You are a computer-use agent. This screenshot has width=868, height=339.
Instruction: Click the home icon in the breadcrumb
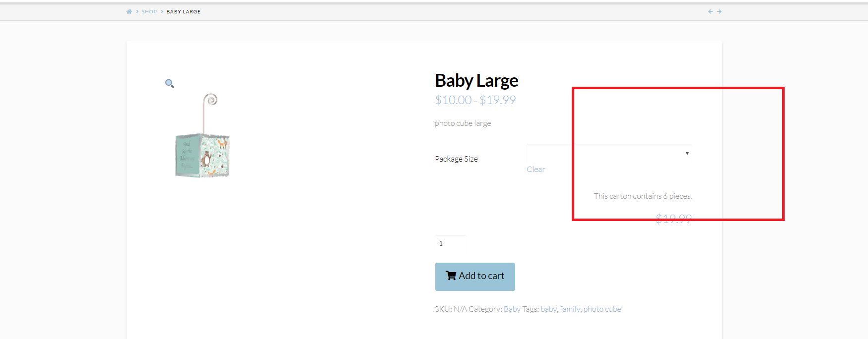tap(129, 11)
